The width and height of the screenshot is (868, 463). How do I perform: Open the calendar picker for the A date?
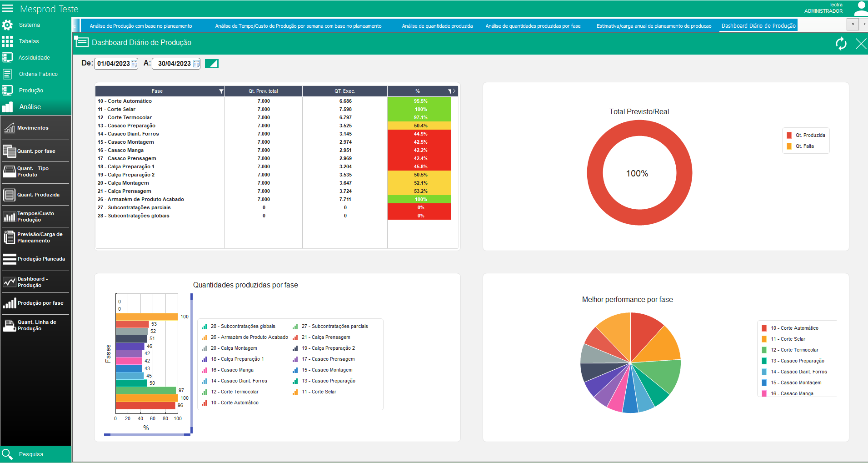(x=196, y=64)
